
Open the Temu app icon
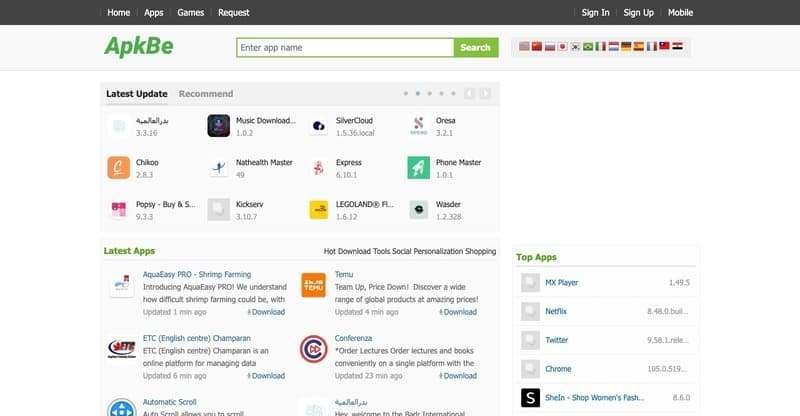coord(313,284)
